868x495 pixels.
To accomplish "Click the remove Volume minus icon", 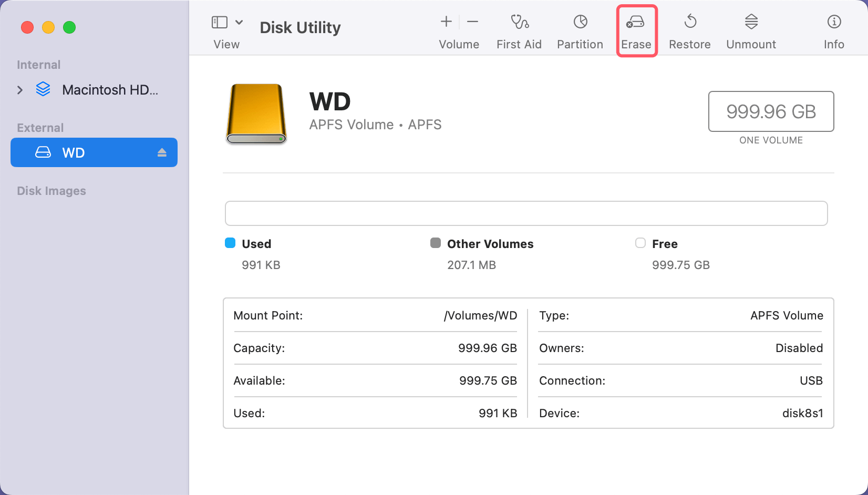I will point(472,22).
